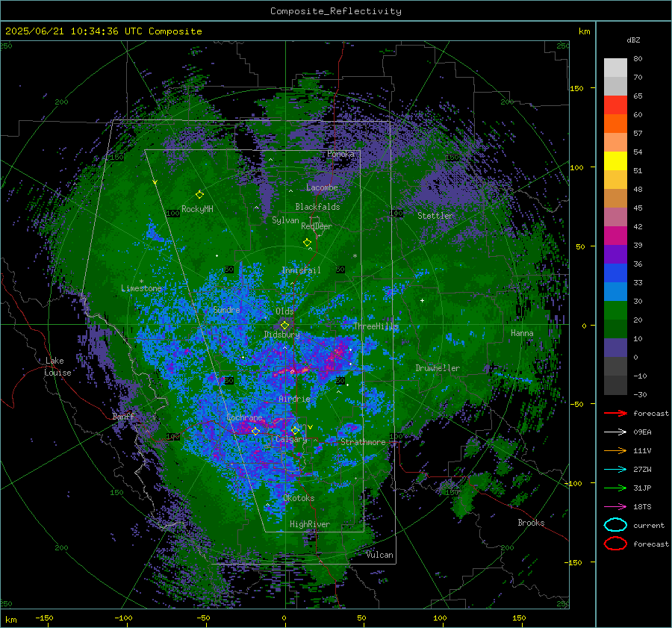Click the Banff label
This screenshot has height=628, width=672.
[123, 417]
